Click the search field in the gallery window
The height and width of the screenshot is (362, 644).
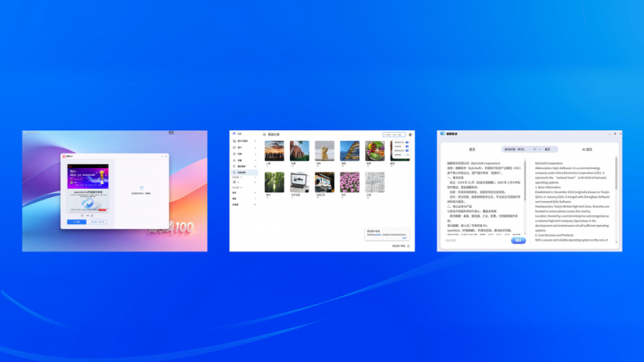click(x=394, y=134)
